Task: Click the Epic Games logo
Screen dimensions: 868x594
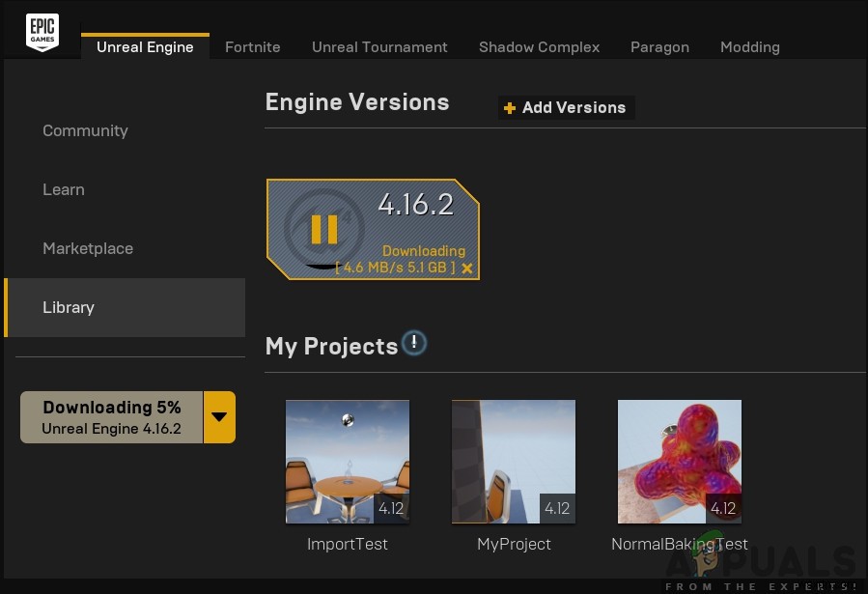Action: (42, 30)
